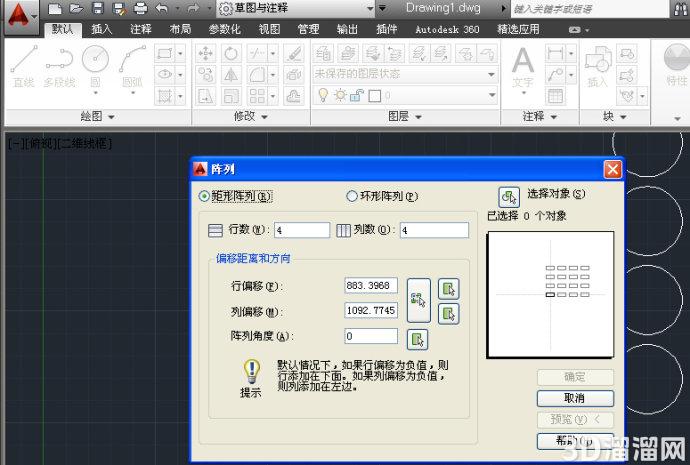
Task: Click the Insert block (插入) icon
Action: (598, 67)
